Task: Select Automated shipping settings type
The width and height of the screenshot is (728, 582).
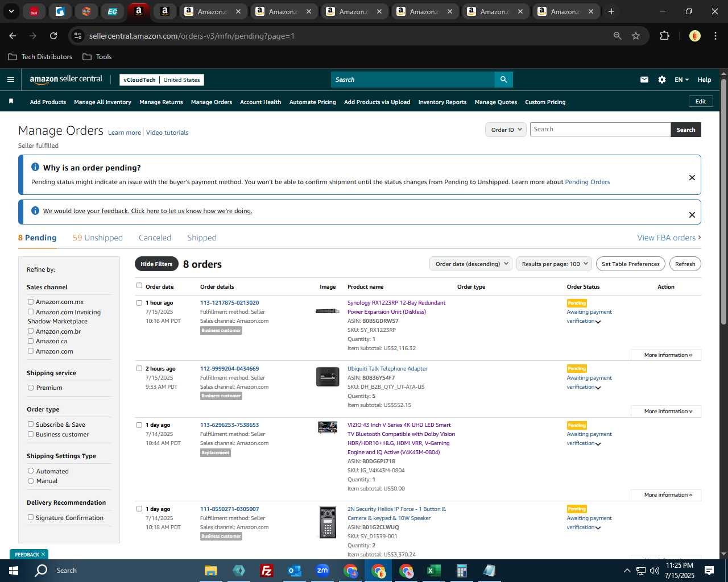Action: coord(31,471)
